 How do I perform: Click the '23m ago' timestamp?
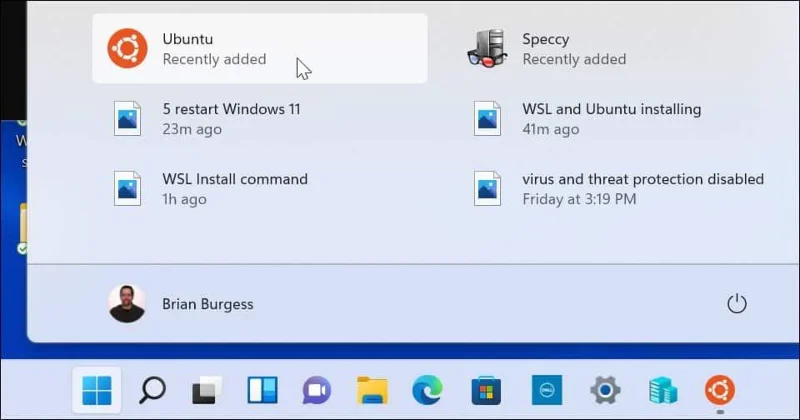coord(192,129)
